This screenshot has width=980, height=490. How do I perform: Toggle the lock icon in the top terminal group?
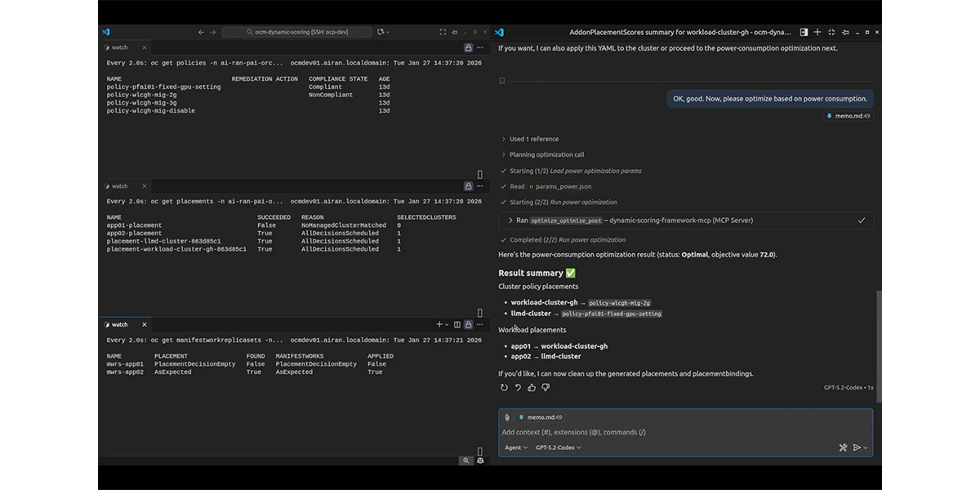click(x=468, y=48)
